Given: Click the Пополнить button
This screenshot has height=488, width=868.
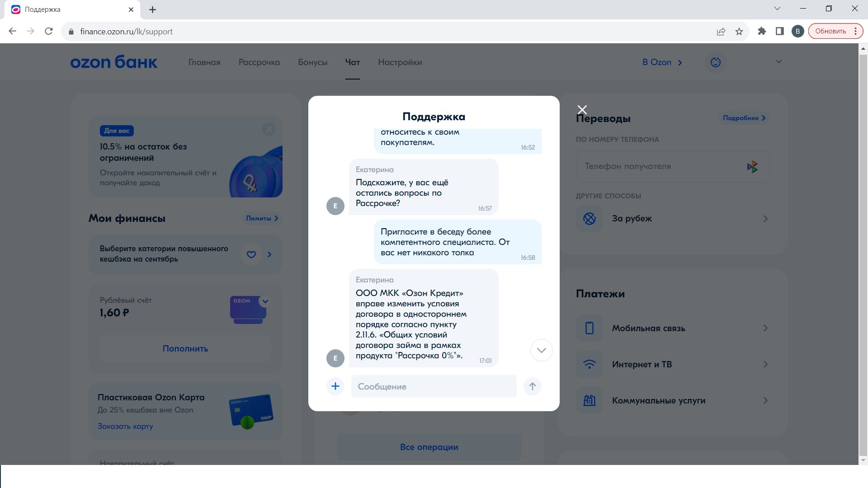Looking at the screenshot, I should coord(185,348).
